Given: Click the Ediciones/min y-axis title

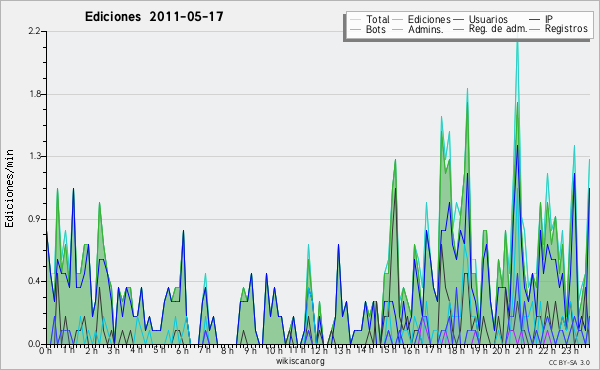Looking at the screenshot, I should (x=9, y=188).
